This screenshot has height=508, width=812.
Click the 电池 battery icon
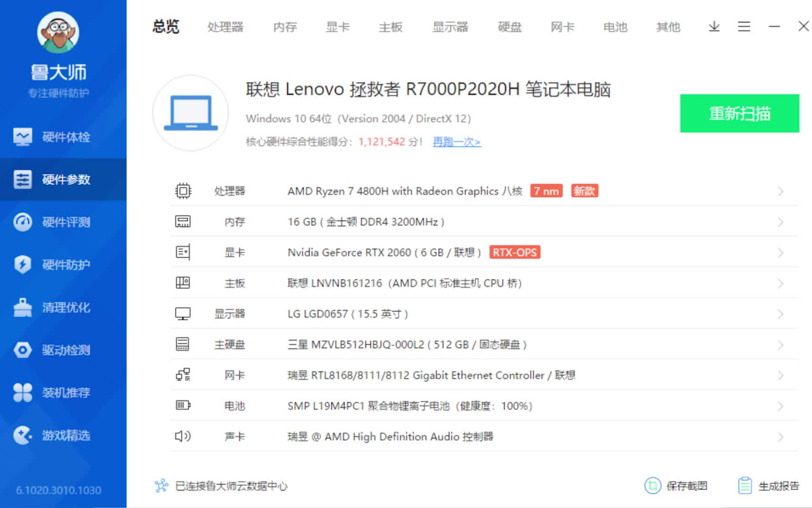pyautogui.click(x=183, y=405)
